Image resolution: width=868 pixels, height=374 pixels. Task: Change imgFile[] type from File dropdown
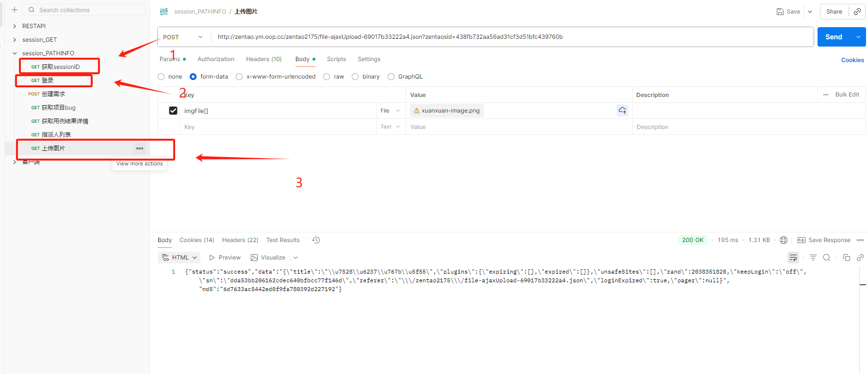pos(390,111)
